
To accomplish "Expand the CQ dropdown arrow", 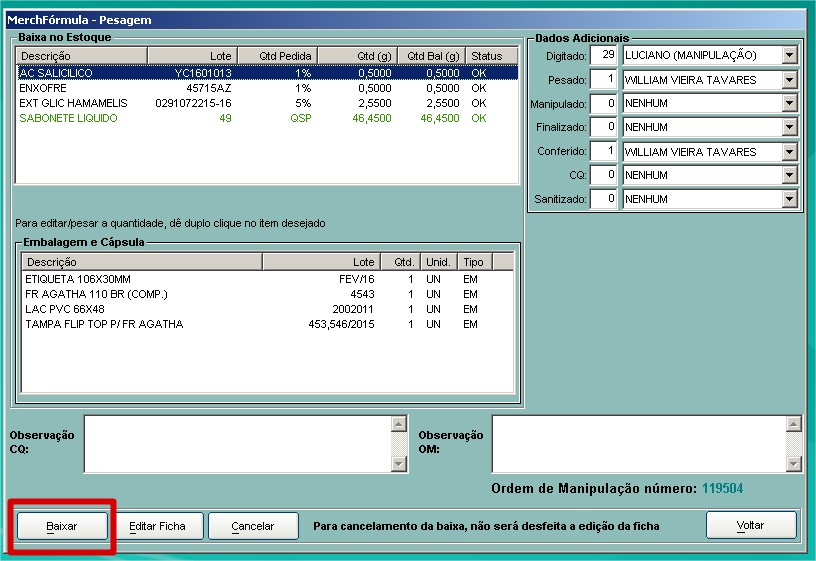I will point(790,175).
